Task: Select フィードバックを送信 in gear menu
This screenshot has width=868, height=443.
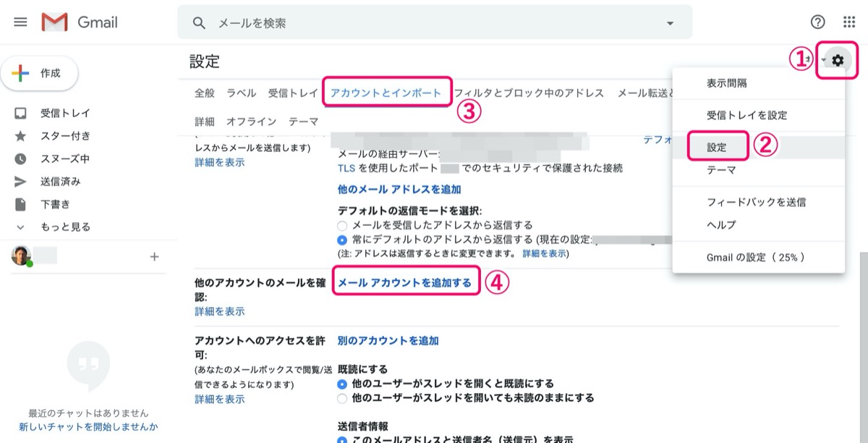Action: (758, 202)
